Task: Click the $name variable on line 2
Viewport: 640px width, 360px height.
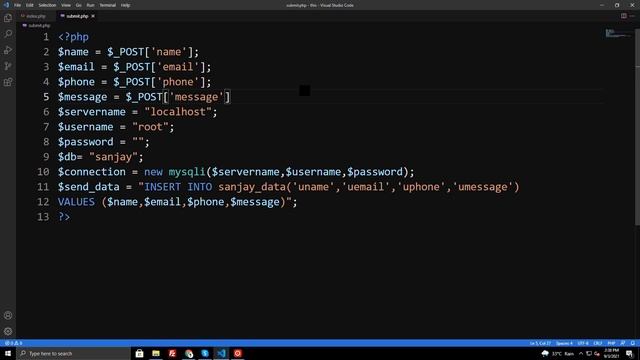Action: pos(73,52)
